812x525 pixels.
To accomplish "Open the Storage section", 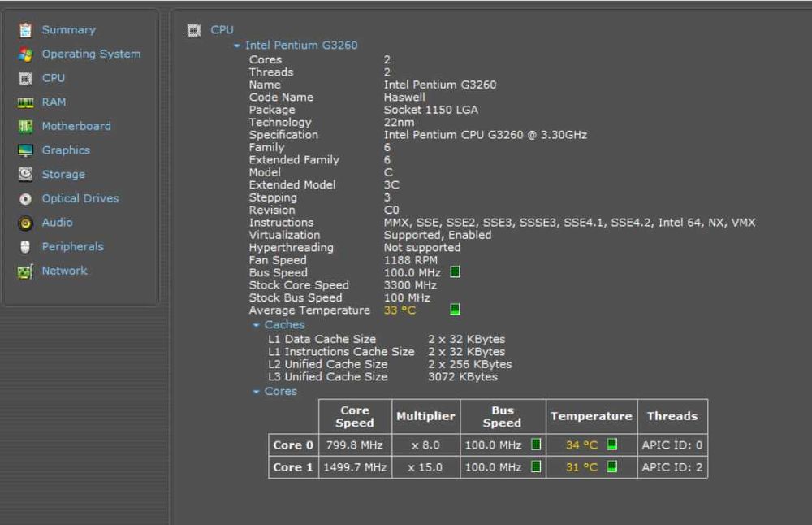I will [x=63, y=174].
